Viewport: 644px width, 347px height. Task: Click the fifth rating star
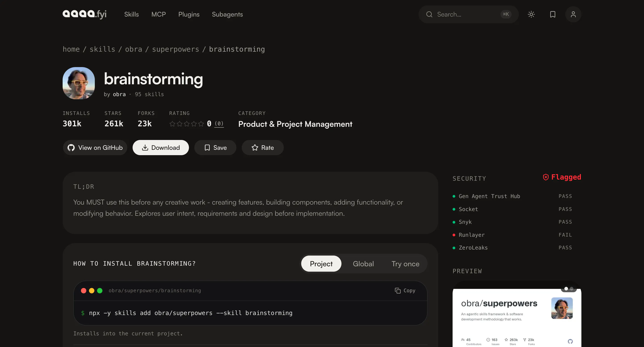click(x=201, y=124)
